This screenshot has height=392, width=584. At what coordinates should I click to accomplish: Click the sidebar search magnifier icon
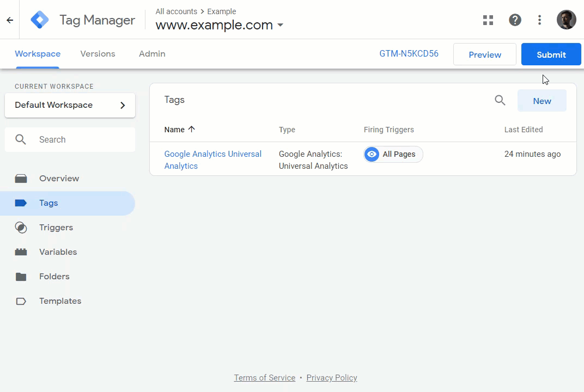[21, 139]
